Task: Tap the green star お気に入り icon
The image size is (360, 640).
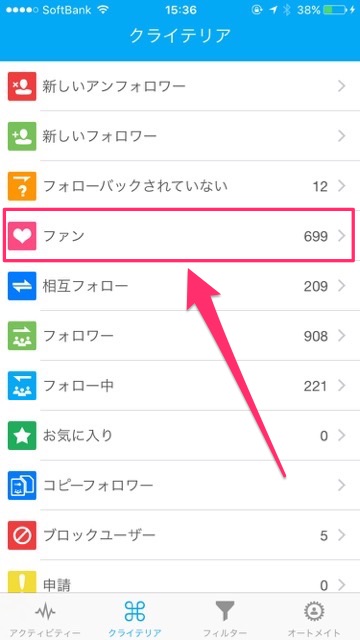Action: pyautogui.click(x=22, y=436)
